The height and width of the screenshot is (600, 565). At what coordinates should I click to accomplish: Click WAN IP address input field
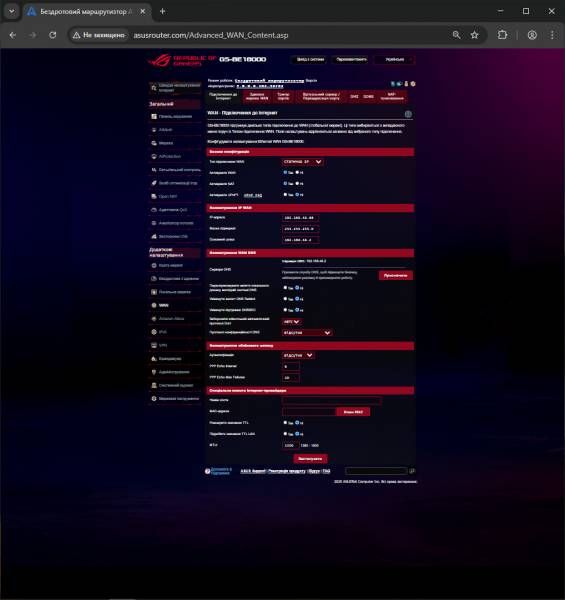[301, 218]
